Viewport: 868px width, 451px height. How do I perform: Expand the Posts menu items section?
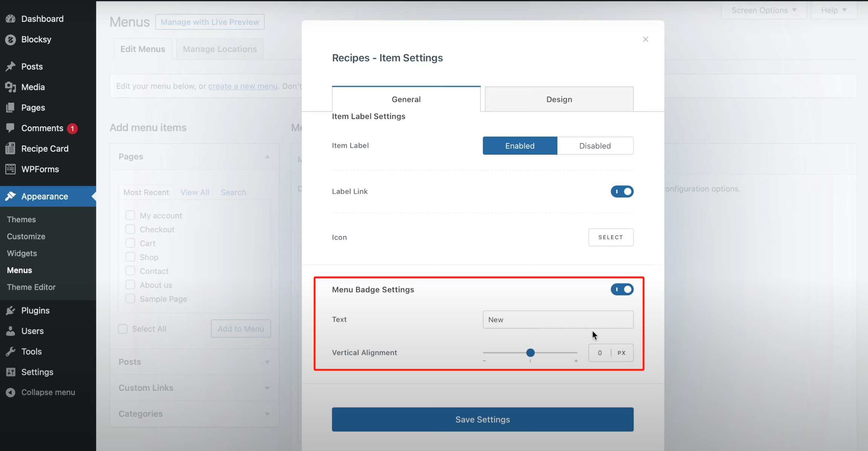point(267,362)
